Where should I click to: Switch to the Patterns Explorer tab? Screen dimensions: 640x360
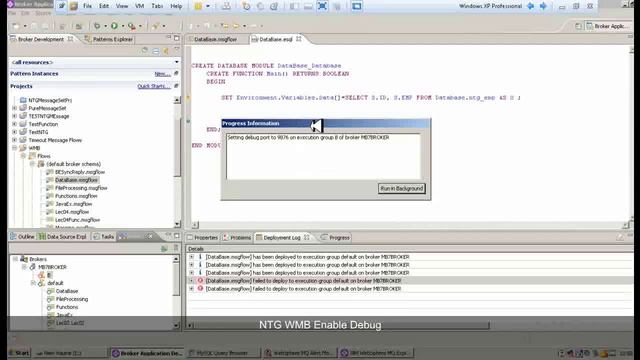pos(109,39)
